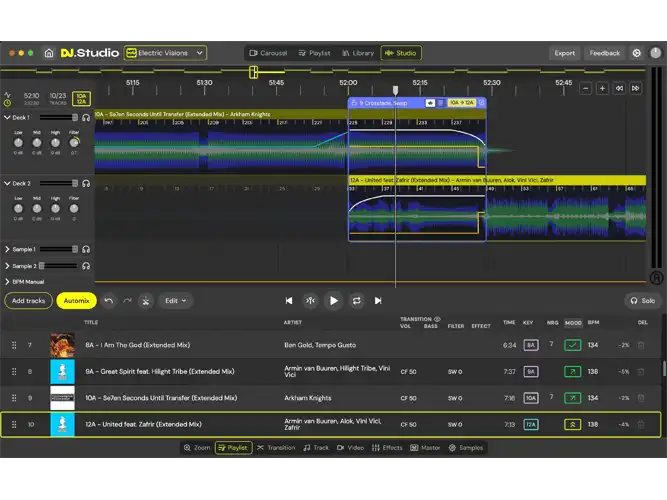This screenshot has width=667, height=500.
Task: Click the center playhead icon
Action: 311,301
